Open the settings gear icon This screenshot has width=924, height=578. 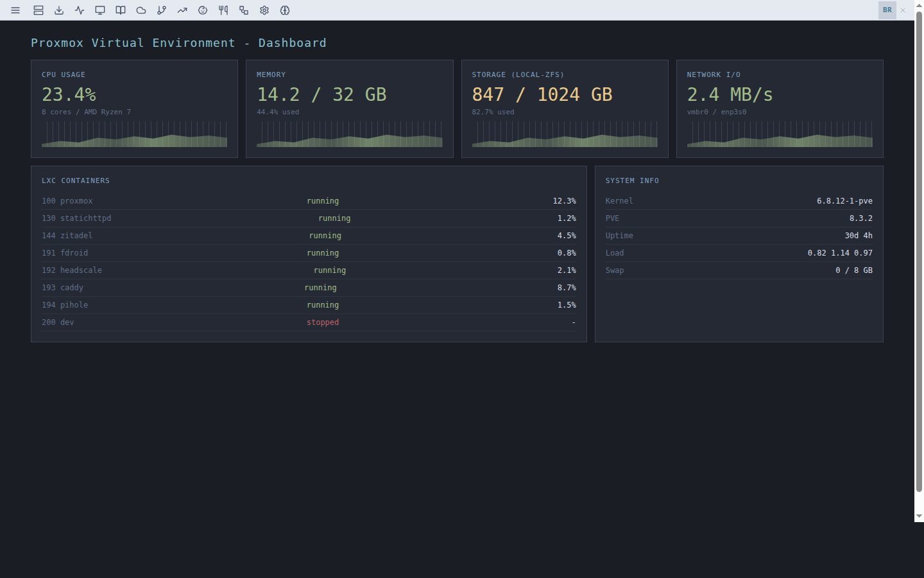click(x=264, y=10)
